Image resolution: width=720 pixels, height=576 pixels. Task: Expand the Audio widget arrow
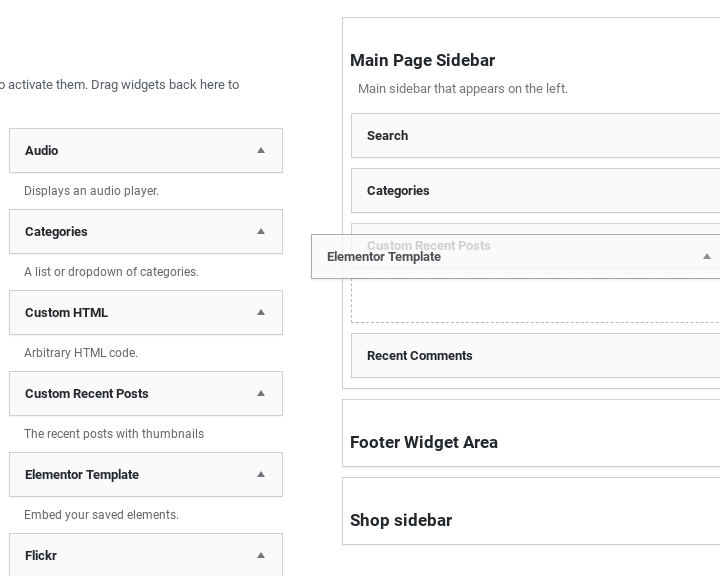click(x=261, y=151)
